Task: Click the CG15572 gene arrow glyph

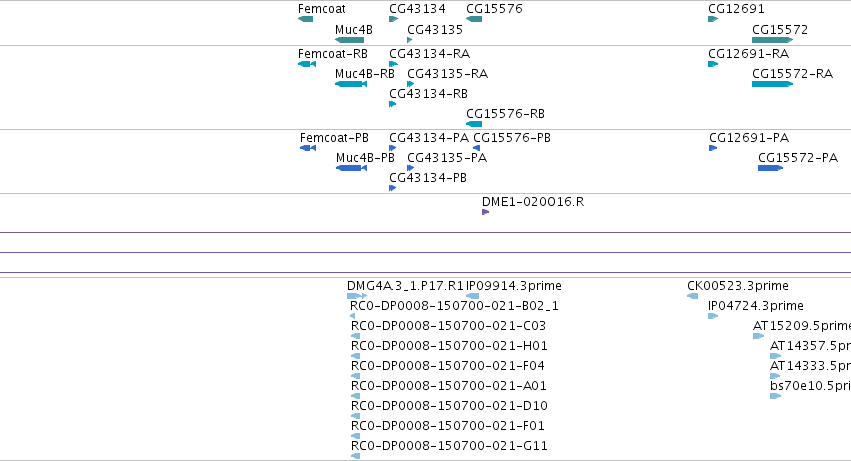Action: pos(773,40)
